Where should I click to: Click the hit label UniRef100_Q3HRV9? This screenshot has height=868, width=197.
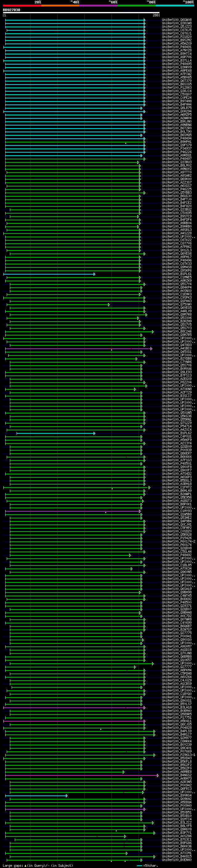coord(177,67)
